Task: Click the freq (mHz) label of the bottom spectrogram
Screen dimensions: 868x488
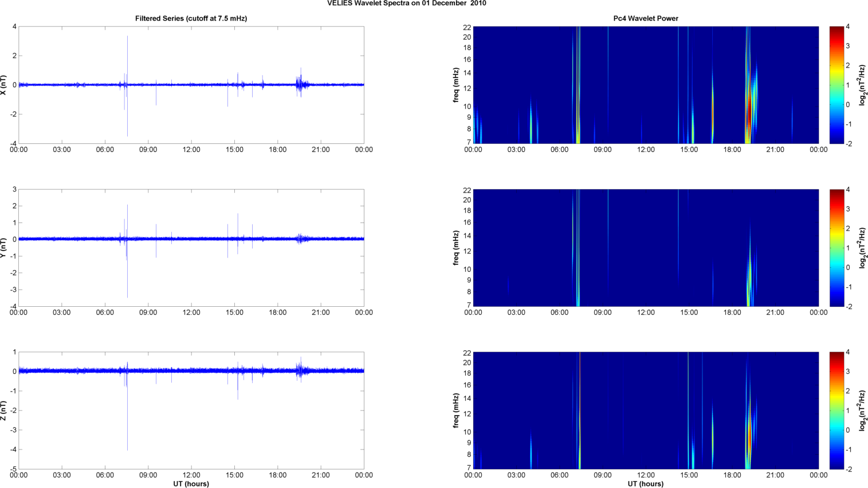Action: 456,411
